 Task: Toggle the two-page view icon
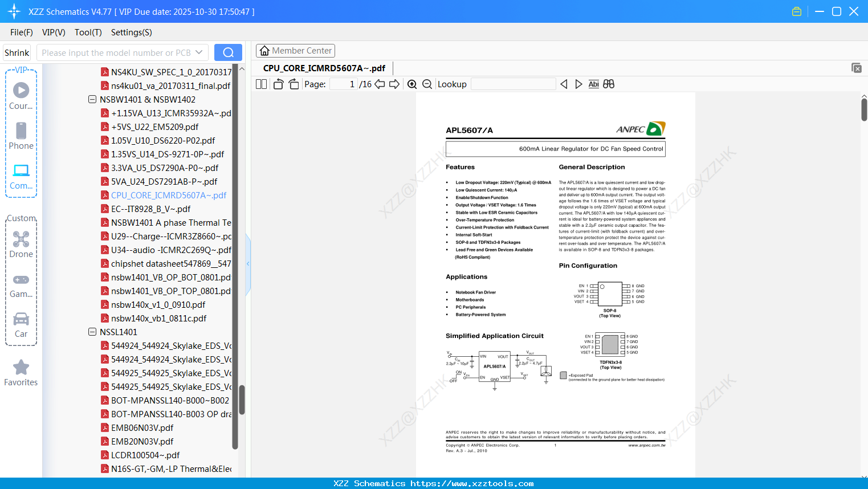pos(261,84)
